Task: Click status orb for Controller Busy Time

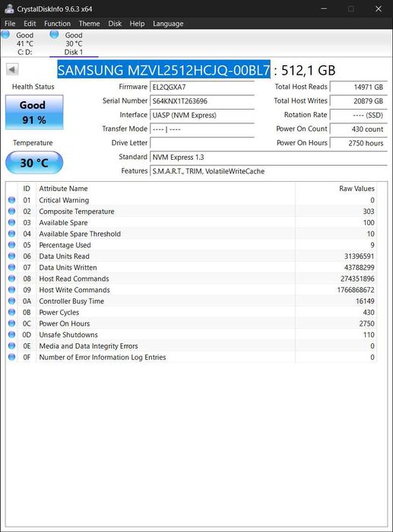Action: point(12,301)
